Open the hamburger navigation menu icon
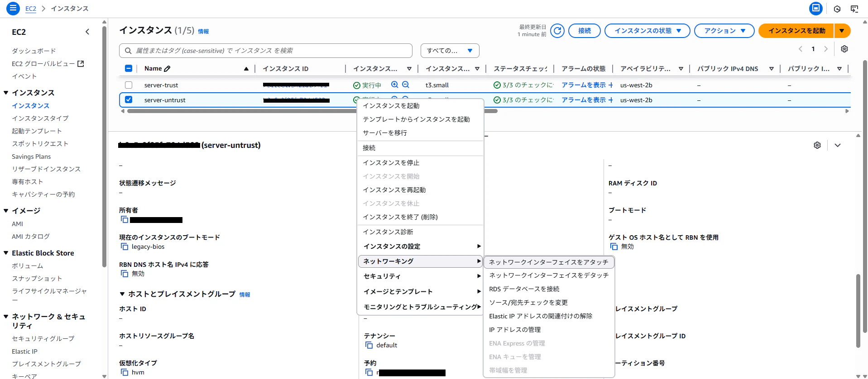The width and height of the screenshot is (868, 379). [x=13, y=8]
